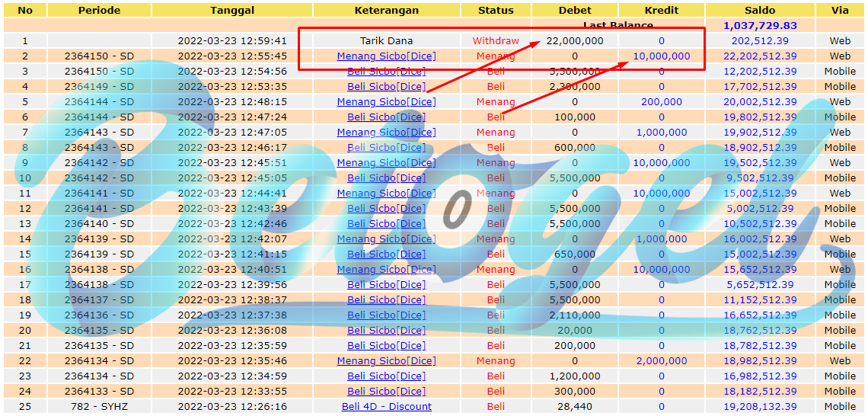Open Beli Sicbo[Dice] link at 12:53:35
Screen dimensions: 868x416
386,86
